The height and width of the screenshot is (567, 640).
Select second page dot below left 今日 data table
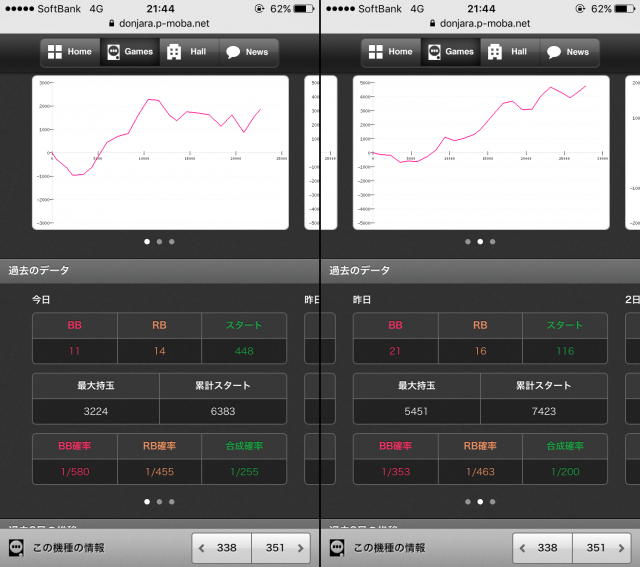(x=159, y=501)
